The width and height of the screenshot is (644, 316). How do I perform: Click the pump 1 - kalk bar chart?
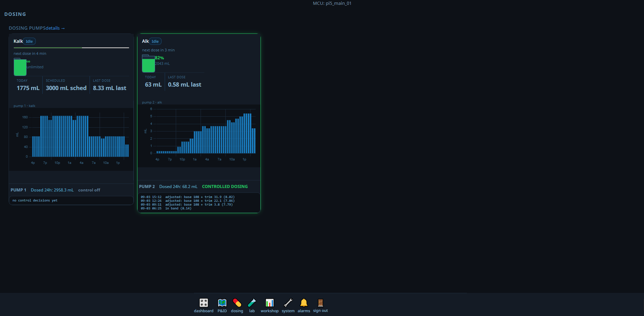pos(71,139)
